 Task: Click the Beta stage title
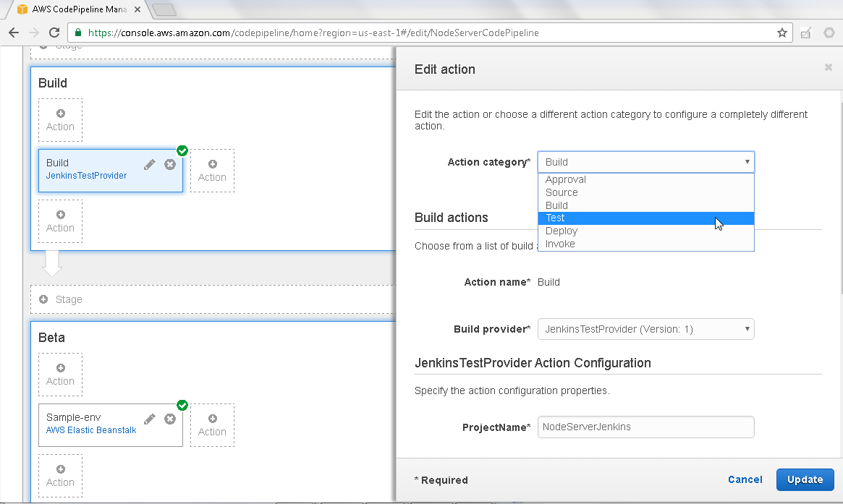point(51,338)
